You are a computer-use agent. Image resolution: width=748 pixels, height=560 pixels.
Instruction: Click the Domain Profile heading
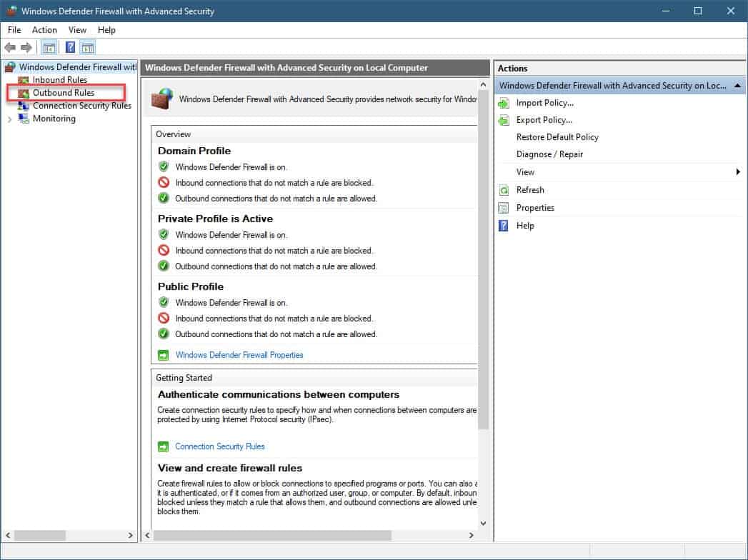click(194, 151)
